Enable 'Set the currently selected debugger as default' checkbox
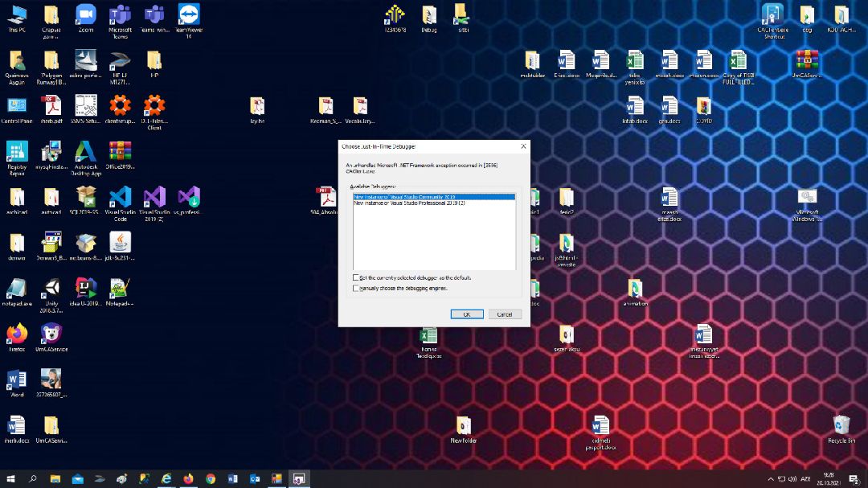This screenshot has width=868, height=488. tap(357, 277)
